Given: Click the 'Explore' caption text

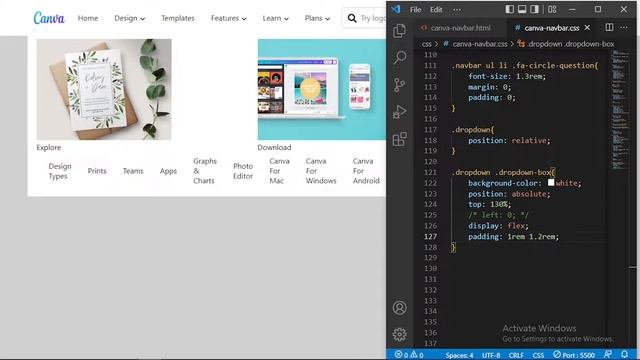Looking at the screenshot, I should (49, 147).
